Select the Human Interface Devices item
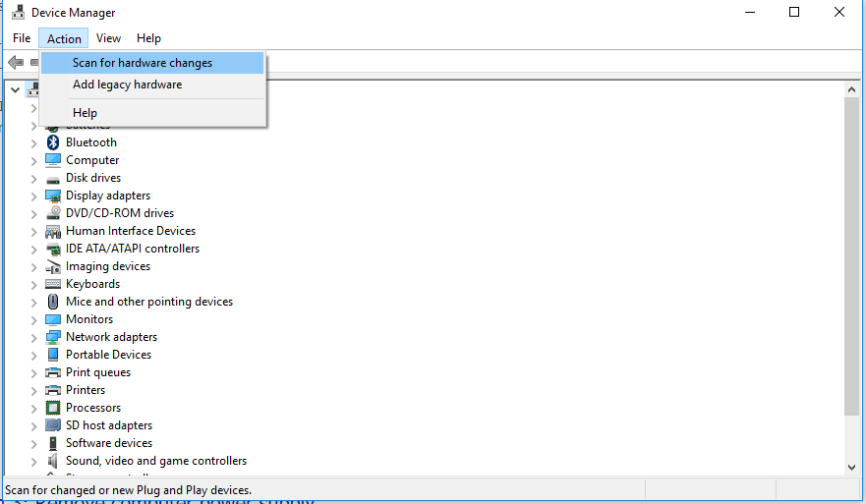This screenshot has height=504, width=866. coord(130,231)
